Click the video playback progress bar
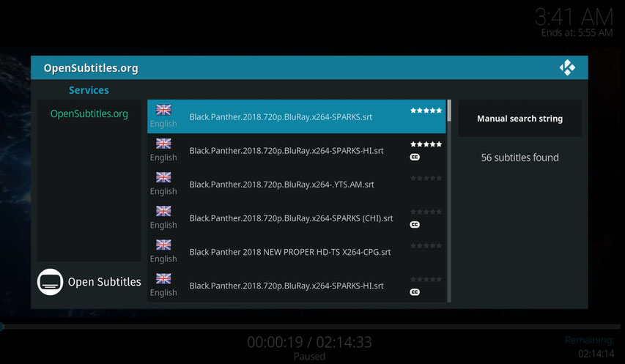 point(311,327)
